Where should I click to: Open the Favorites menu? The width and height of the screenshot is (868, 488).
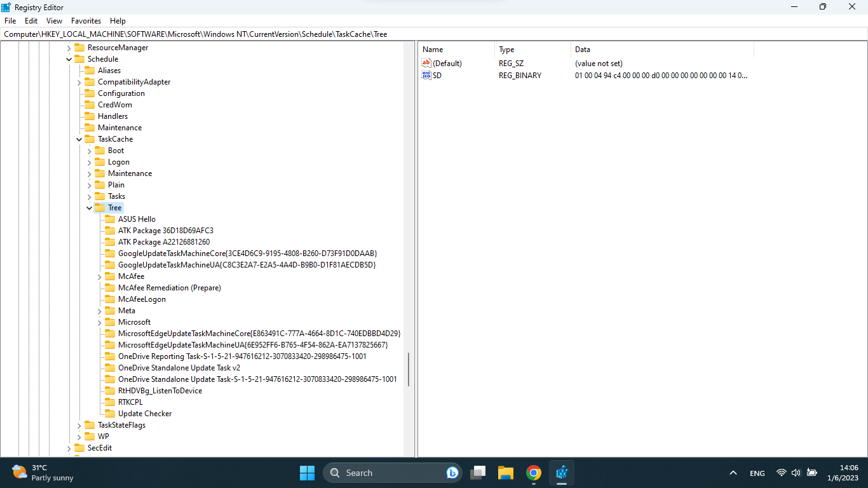[86, 21]
